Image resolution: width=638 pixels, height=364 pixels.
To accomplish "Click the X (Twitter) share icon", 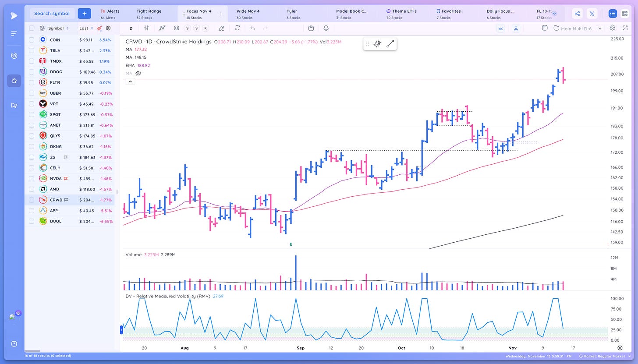I will [x=592, y=14].
